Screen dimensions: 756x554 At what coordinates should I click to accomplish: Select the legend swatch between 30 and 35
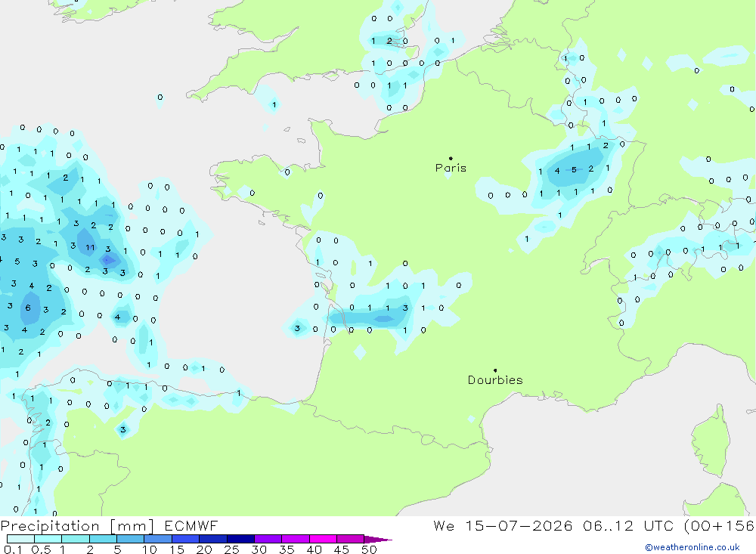(268, 539)
